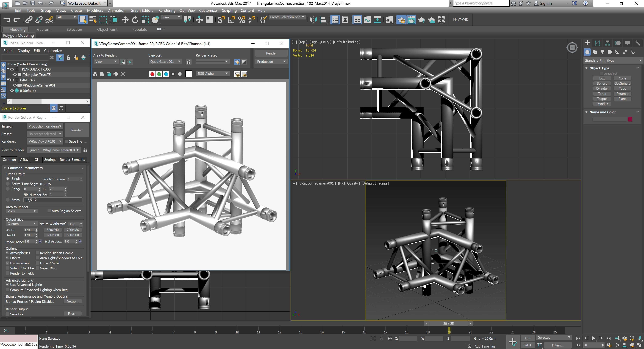The width and height of the screenshot is (644, 349).
Task: Select Active Time Segment radio button
Action: point(8,184)
